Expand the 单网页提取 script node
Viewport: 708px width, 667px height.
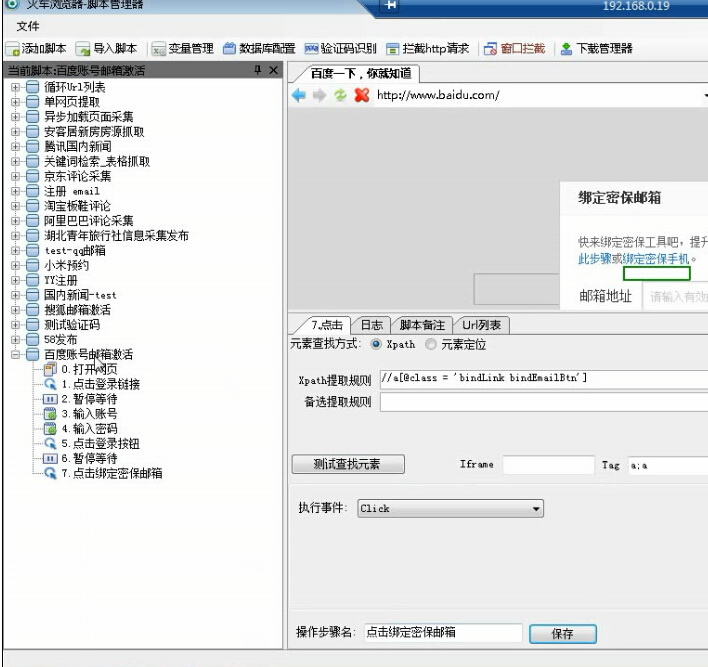point(15,102)
